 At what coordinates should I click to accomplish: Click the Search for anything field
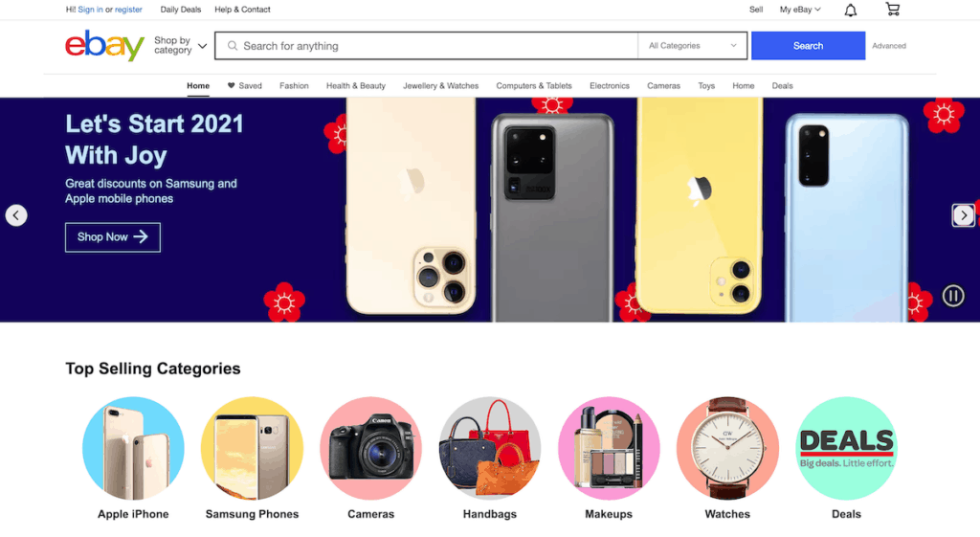pyautogui.click(x=426, y=46)
